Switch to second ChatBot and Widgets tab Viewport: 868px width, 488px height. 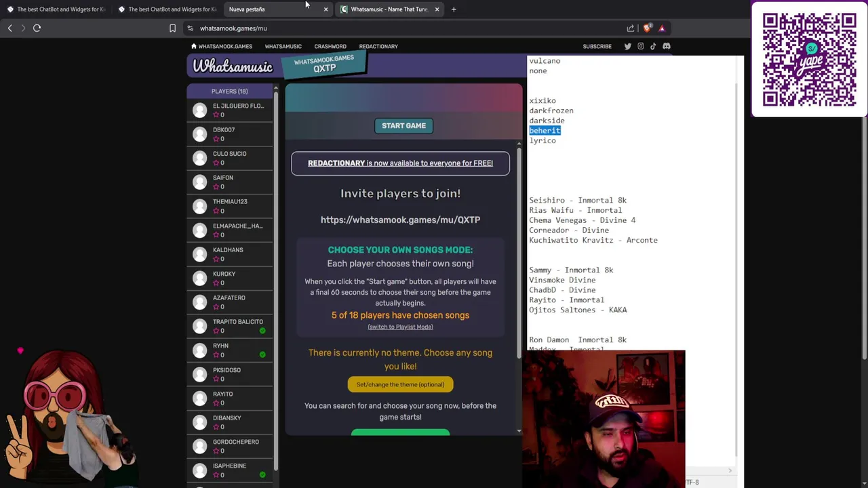(167, 9)
